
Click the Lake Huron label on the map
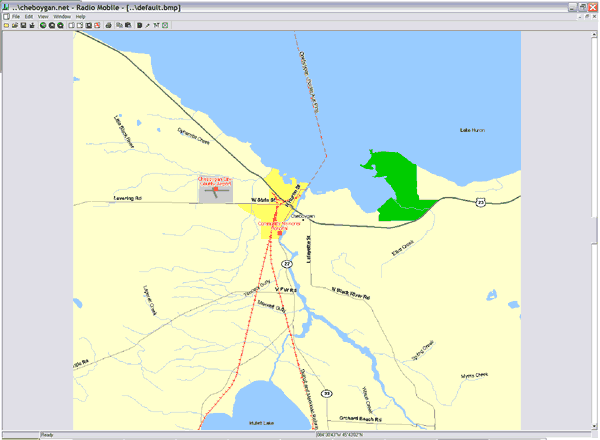(470, 131)
